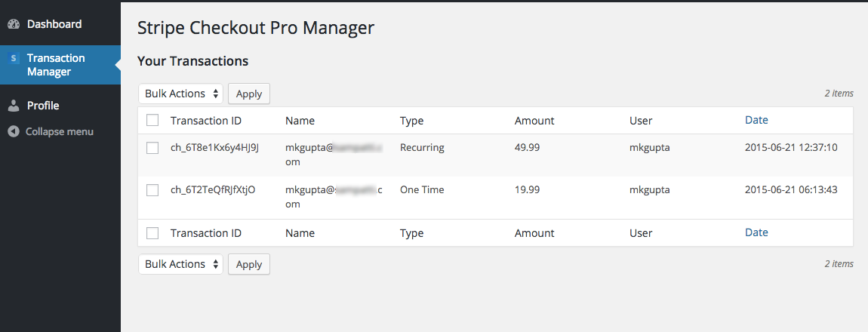
Task: Click the Dashboard gauge icon
Action: (14, 24)
